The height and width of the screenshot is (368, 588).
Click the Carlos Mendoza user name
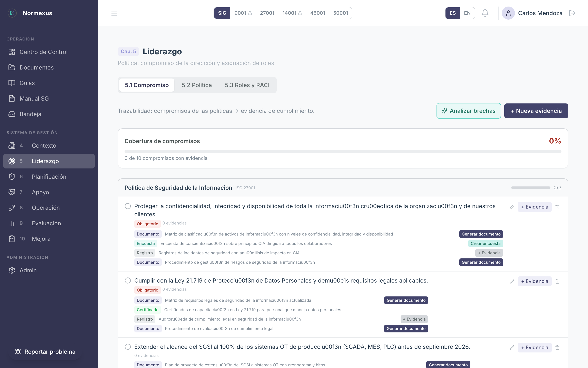point(540,13)
